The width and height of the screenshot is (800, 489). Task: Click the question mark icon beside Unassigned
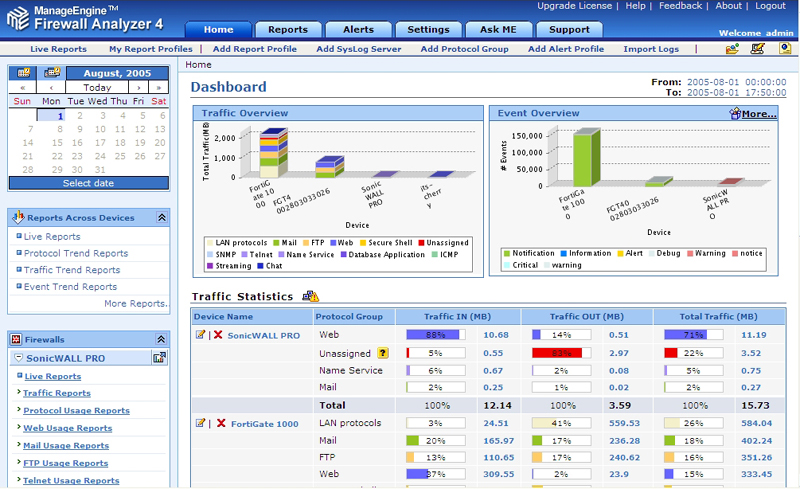(x=383, y=353)
